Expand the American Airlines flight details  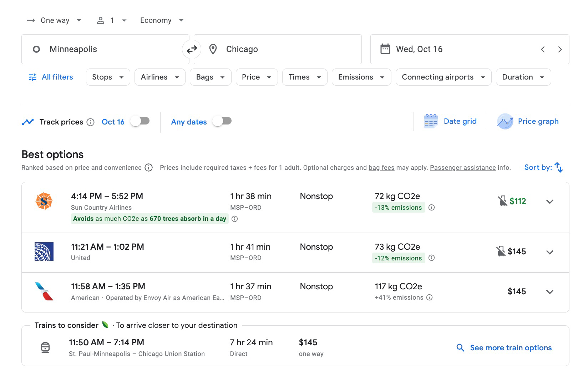tap(549, 291)
